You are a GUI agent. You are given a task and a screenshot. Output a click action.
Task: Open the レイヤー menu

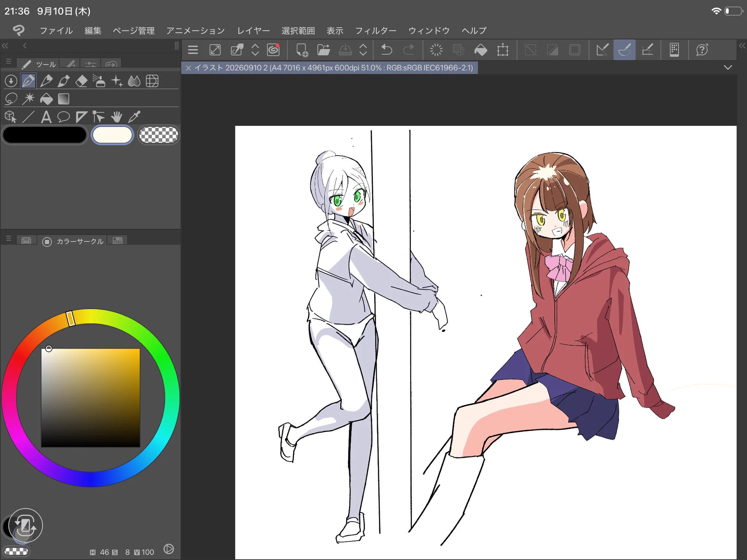[x=253, y=31]
